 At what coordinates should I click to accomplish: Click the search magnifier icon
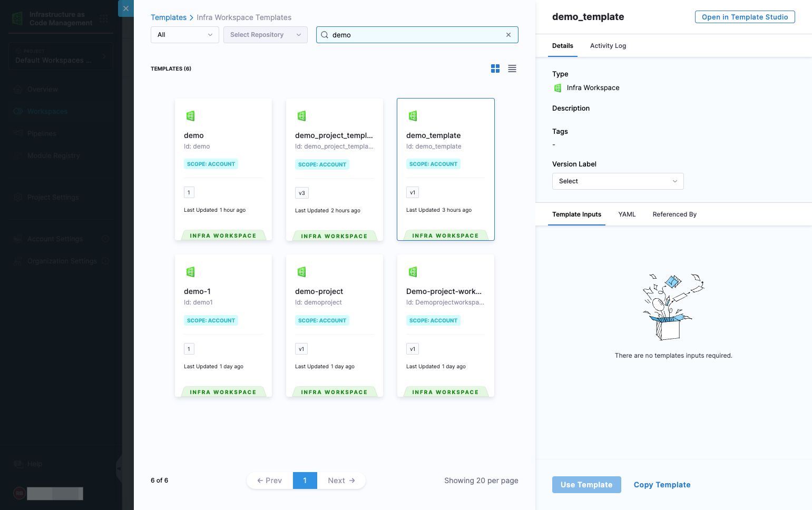pos(325,35)
